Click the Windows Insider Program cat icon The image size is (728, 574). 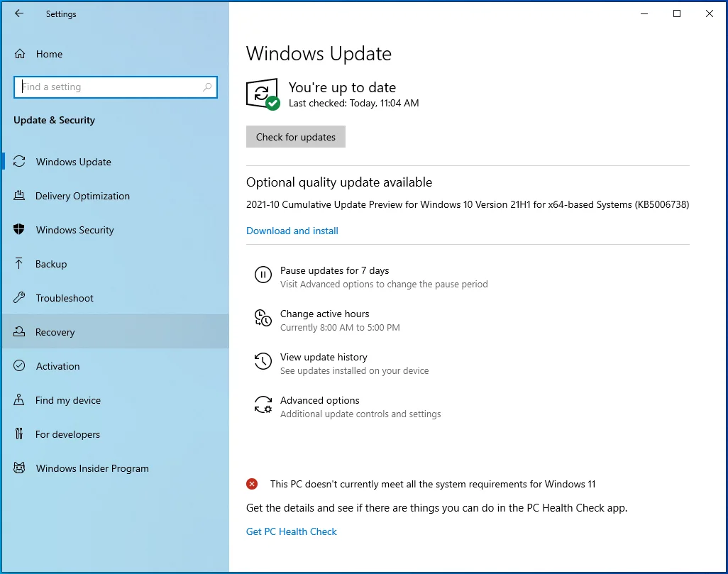[x=19, y=468]
